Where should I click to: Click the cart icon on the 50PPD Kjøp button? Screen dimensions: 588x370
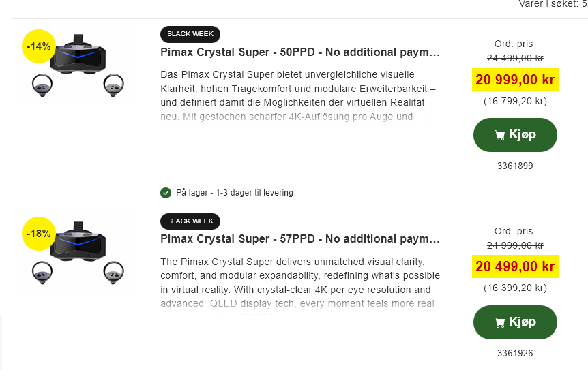[499, 135]
